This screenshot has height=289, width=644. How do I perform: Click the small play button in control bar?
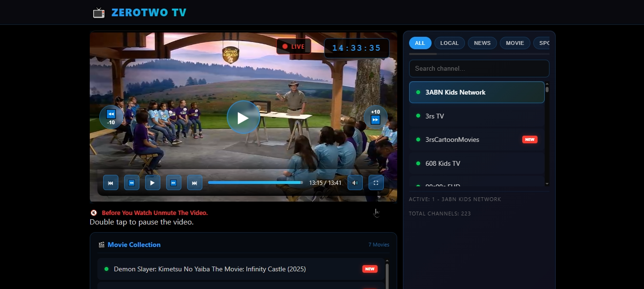[153, 182]
